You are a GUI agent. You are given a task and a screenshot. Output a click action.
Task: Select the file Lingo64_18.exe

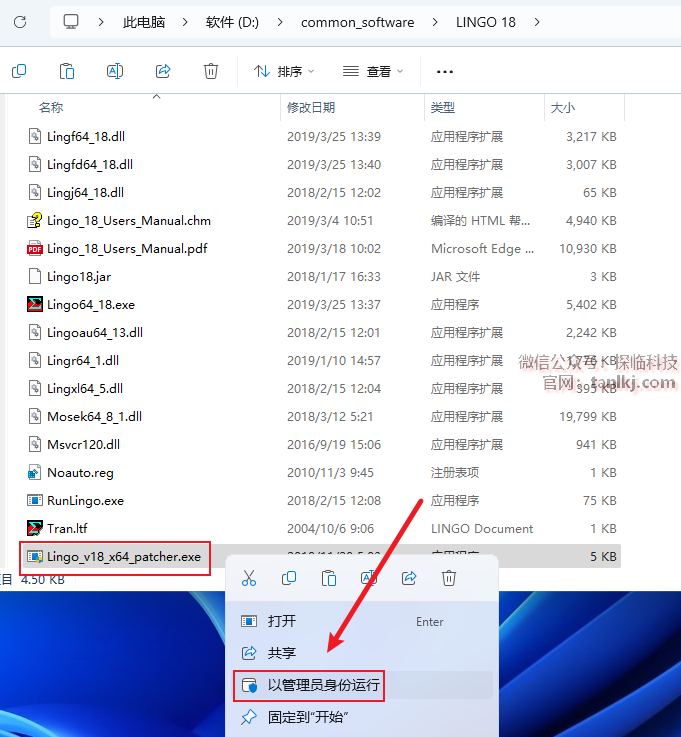(x=91, y=305)
